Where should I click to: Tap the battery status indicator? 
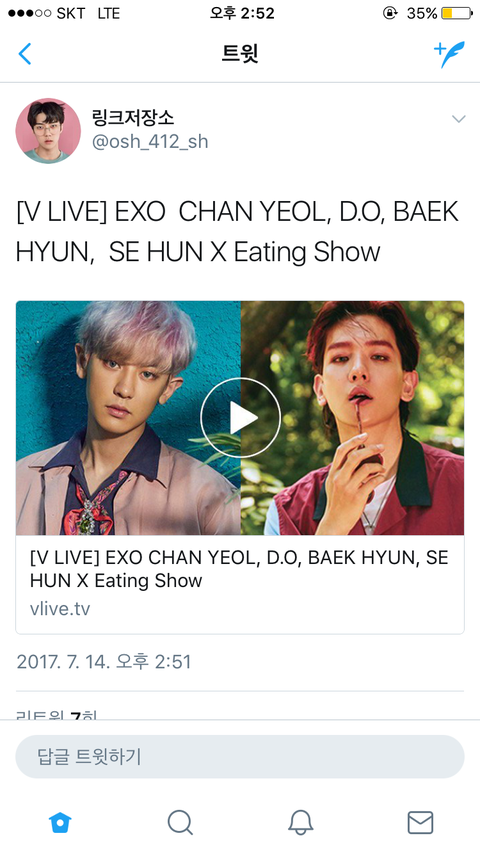coord(457,13)
